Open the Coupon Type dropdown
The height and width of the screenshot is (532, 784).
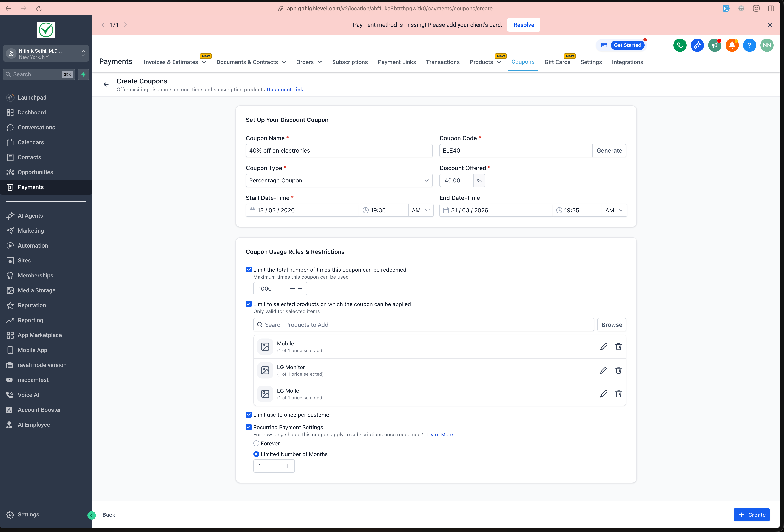(x=339, y=181)
